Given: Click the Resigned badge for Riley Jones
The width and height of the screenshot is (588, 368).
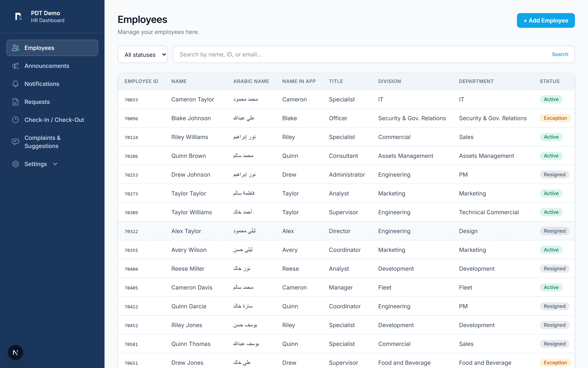Looking at the screenshot, I should tap(555, 325).
